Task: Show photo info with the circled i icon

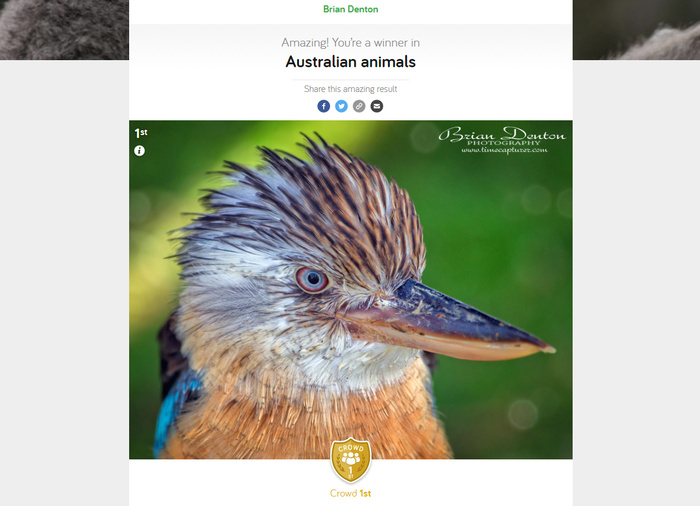Action: [x=139, y=151]
